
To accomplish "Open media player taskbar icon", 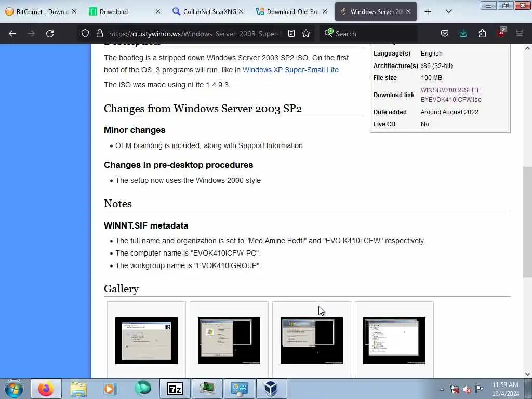I will 110,389.
